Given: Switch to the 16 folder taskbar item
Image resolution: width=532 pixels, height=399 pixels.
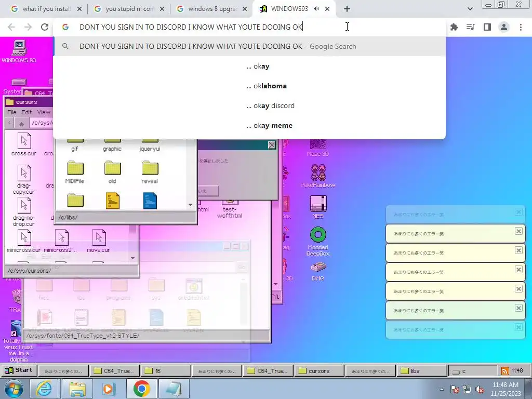Looking at the screenshot, I should click(x=166, y=371).
